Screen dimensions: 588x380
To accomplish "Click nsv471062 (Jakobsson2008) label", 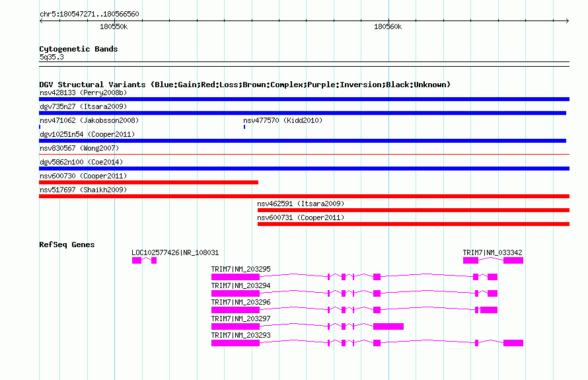I will point(89,120).
